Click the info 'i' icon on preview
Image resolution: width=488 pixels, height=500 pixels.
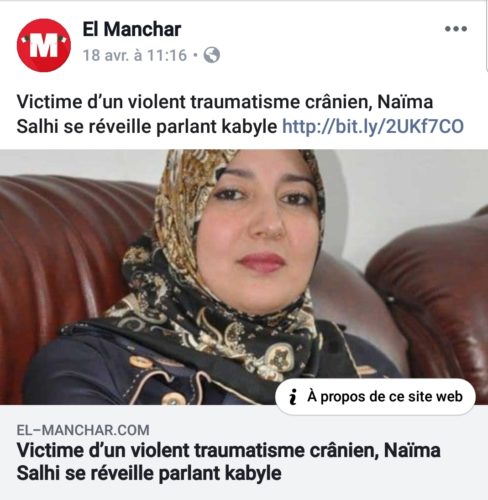coord(293,397)
